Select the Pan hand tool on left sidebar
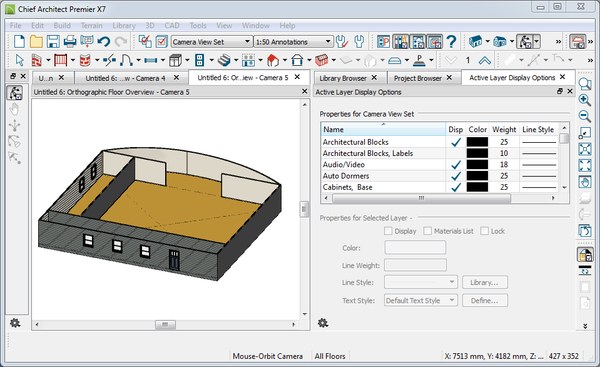This screenshot has height=367, width=600. pyautogui.click(x=15, y=109)
